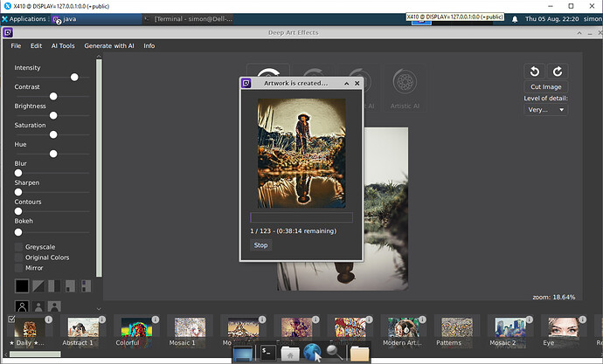Tick the Original Colors checkbox

(18, 258)
